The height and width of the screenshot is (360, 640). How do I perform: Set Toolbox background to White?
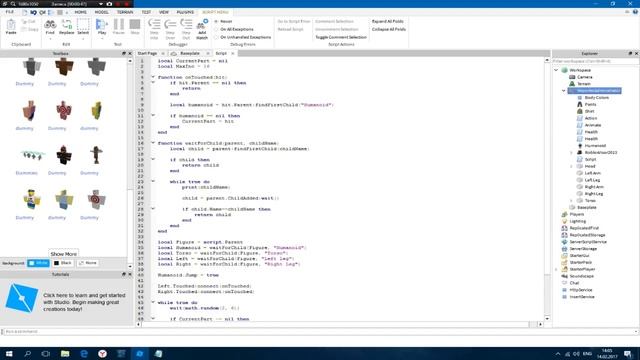(38, 263)
